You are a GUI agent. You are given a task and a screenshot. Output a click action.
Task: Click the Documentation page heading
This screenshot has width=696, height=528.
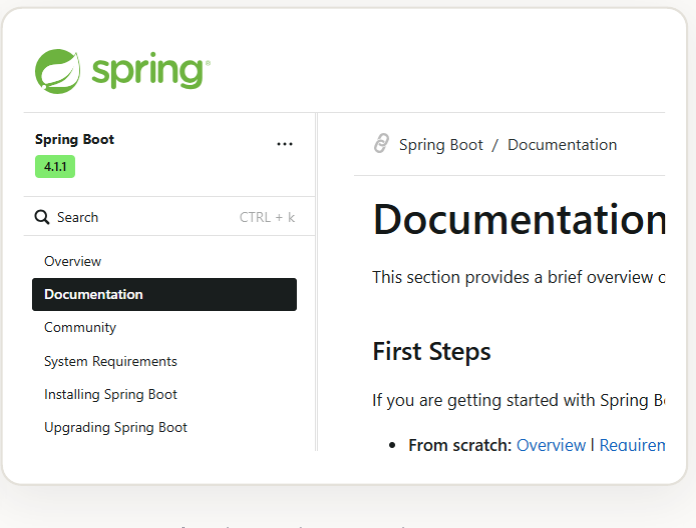(x=519, y=219)
